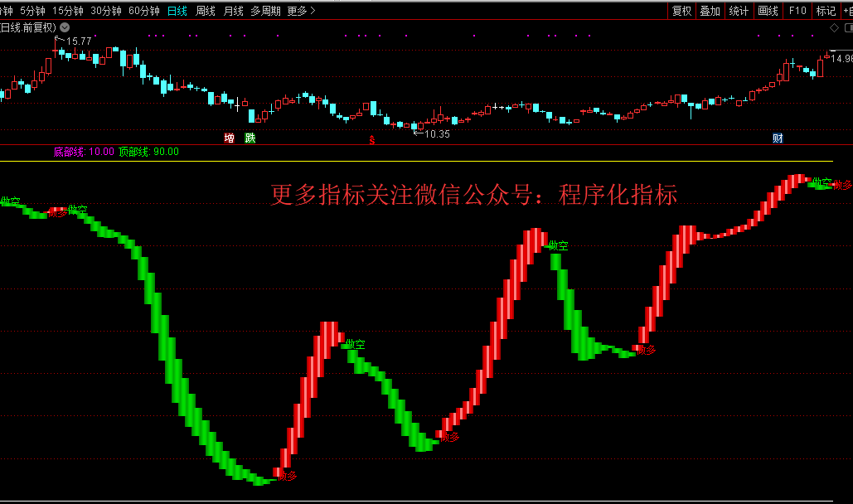Click the red 增 event marker icon
Screen dimensions: 853x504
(x=230, y=138)
